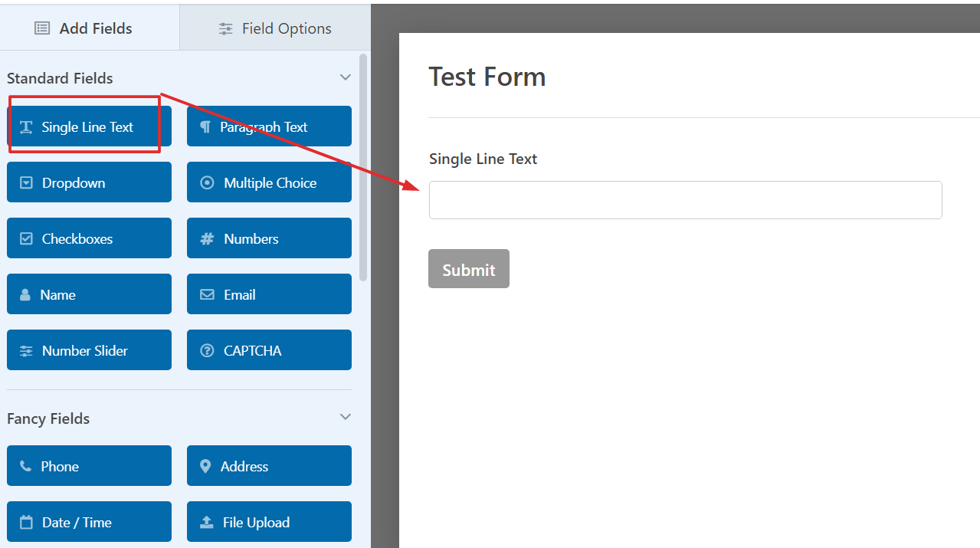980x548 pixels.
Task: Select the Phone receiver icon
Action: tap(25, 465)
